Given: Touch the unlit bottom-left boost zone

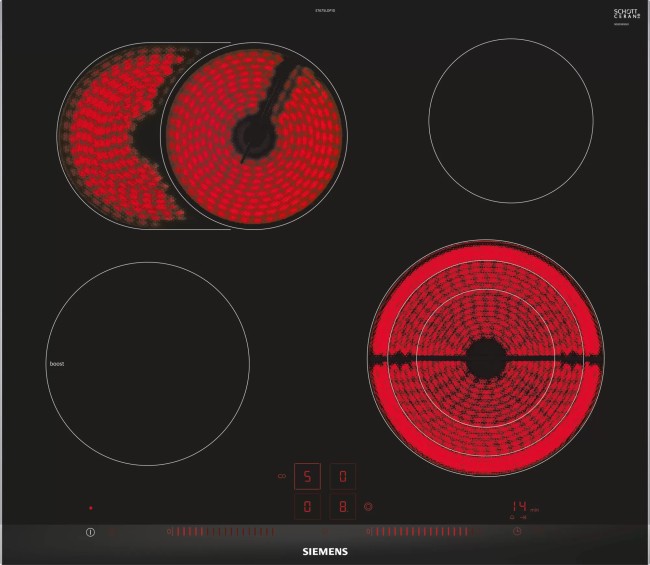Looking at the screenshot, I should pos(148,363).
